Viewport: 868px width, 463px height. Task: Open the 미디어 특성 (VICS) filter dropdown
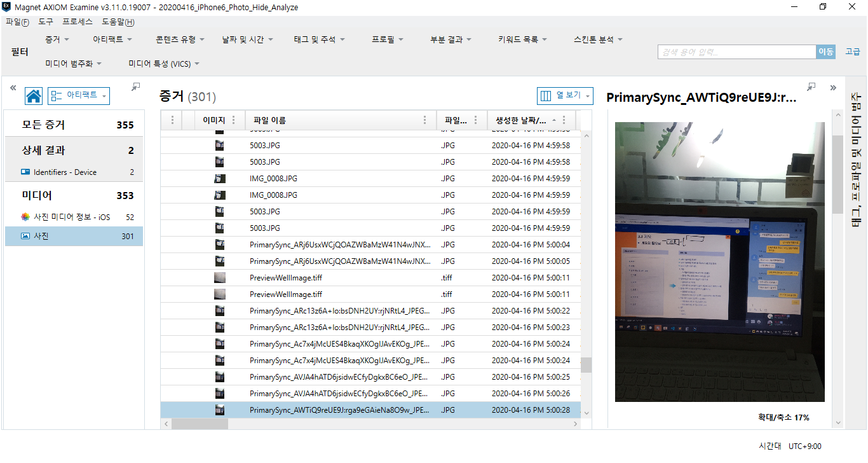pos(164,64)
